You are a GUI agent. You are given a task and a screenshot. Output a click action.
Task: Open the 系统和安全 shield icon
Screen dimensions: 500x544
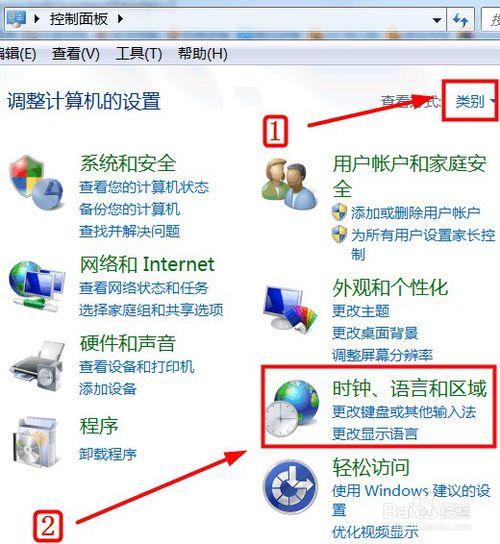36,182
